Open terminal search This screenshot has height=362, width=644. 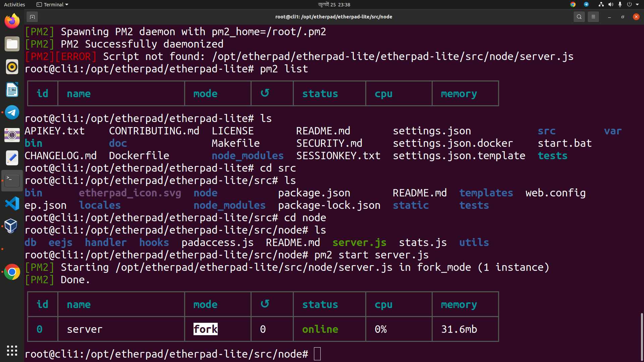pyautogui.click(x=579, y=17)
